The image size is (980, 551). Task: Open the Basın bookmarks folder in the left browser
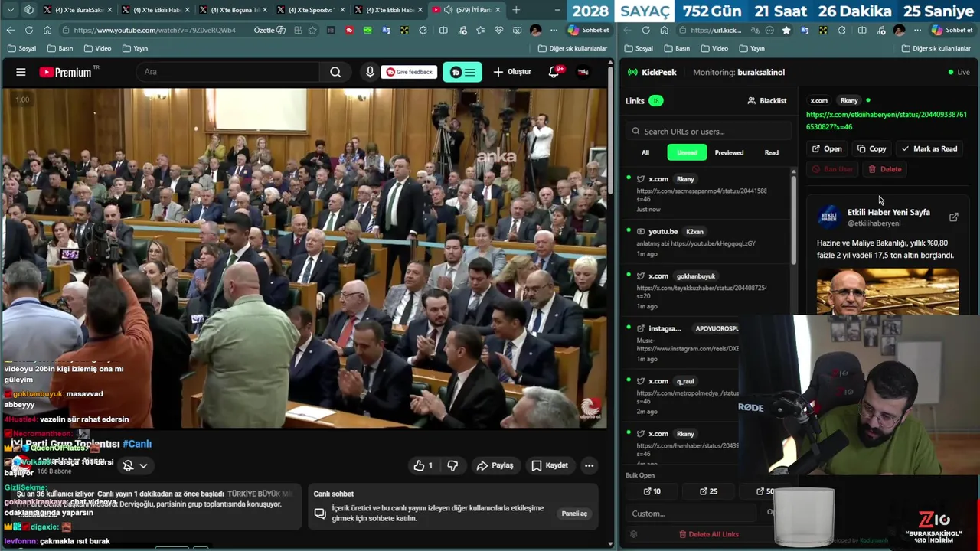pos(60,48)
